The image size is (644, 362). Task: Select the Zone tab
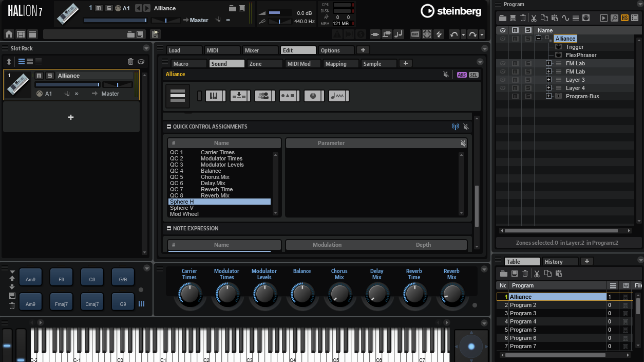pos(264,64)
